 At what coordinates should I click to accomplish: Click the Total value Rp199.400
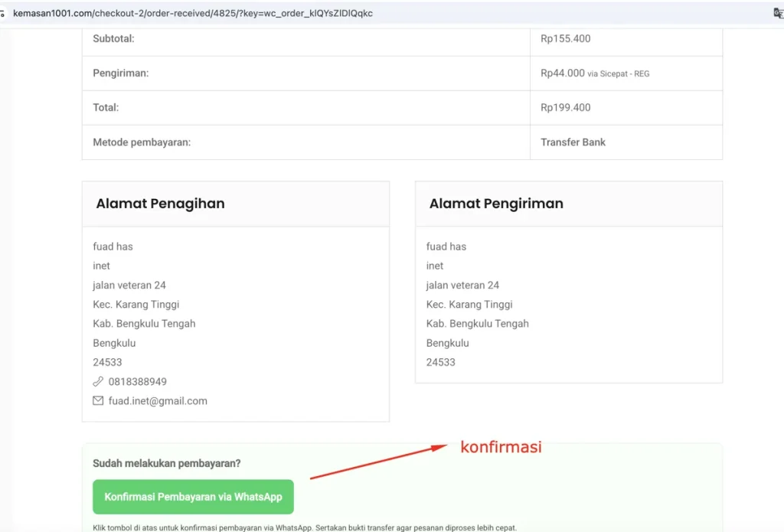(x=566, y=107)
